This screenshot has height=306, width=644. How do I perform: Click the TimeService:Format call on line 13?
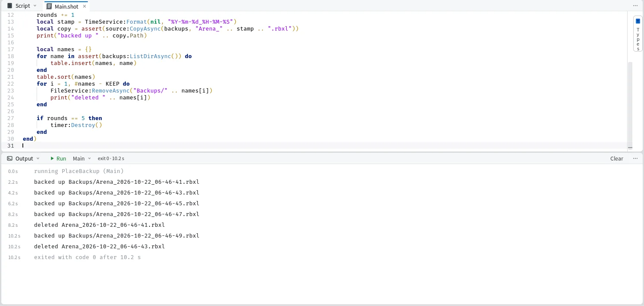click(116, 22)
